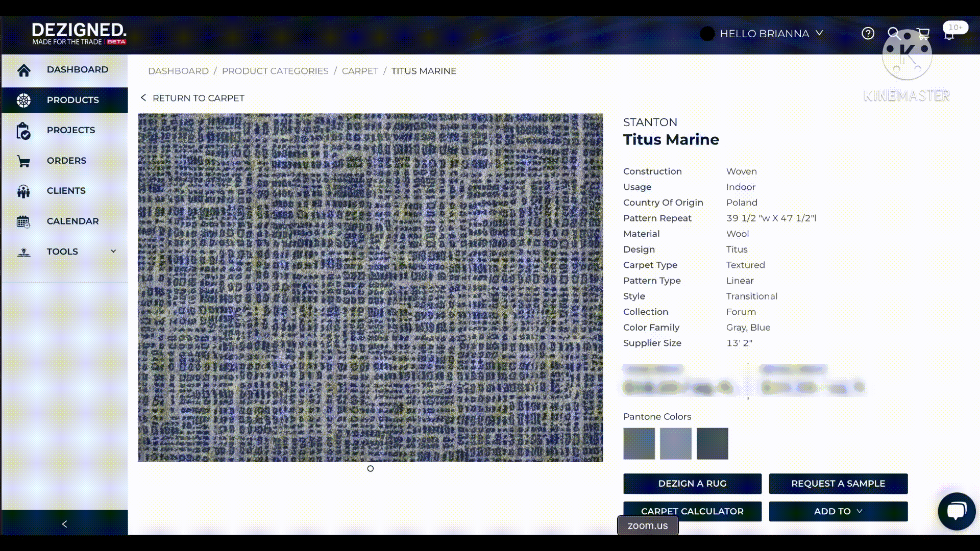Click the Dashboard home icon
This screenshot has height=551, width=980.
(x=23, y=70)
